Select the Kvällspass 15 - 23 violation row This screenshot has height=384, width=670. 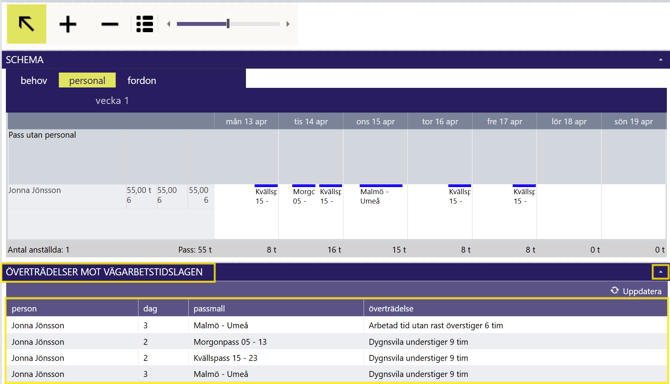point(337,358)
